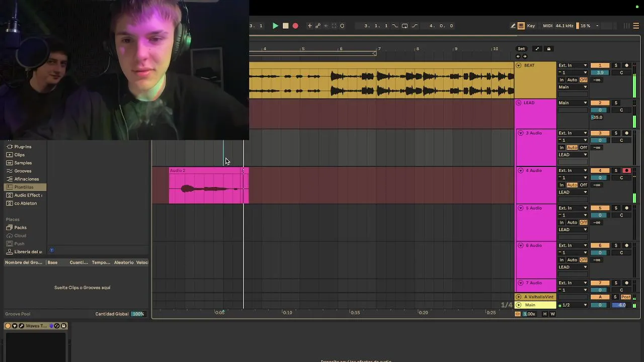The image size is (644, 362).
Task: Open Plug-Ins category in browser
Action: [x=23, y=147]
